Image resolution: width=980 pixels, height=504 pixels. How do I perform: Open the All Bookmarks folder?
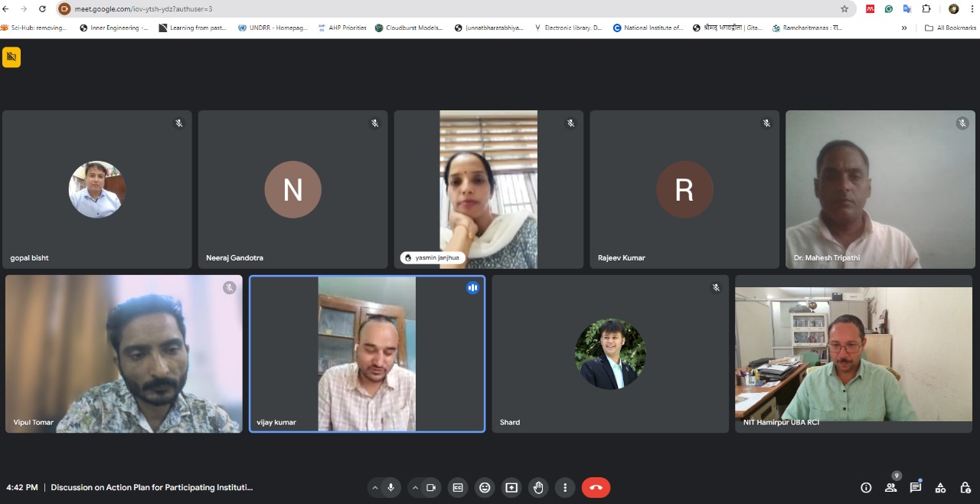[x=950, y=28]
